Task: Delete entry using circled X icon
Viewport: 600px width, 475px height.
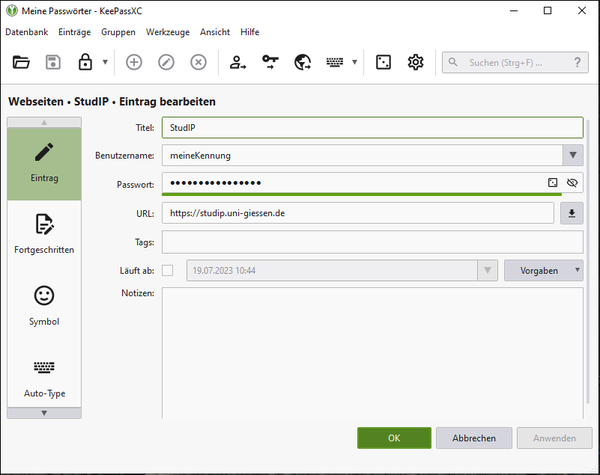Action: coord(198,62)
